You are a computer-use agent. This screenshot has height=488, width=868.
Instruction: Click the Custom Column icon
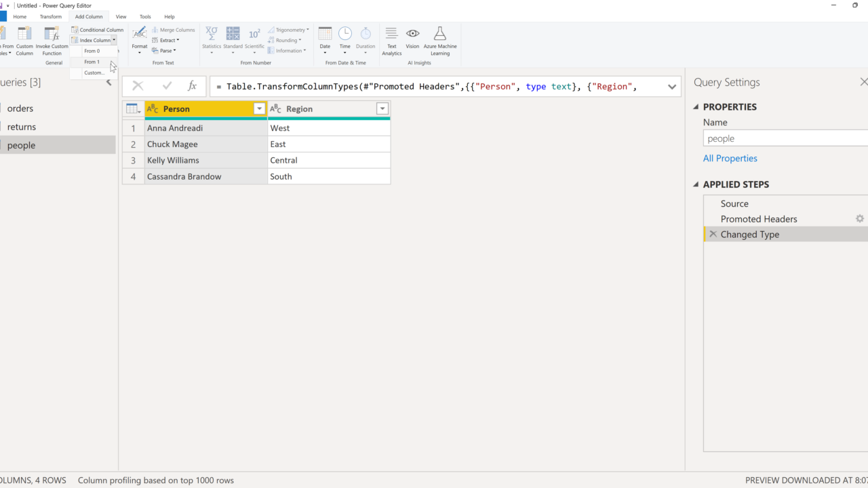24,35
